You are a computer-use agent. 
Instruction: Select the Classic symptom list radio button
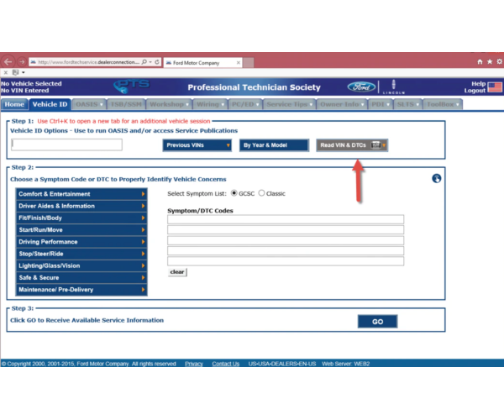click(262, 193)
